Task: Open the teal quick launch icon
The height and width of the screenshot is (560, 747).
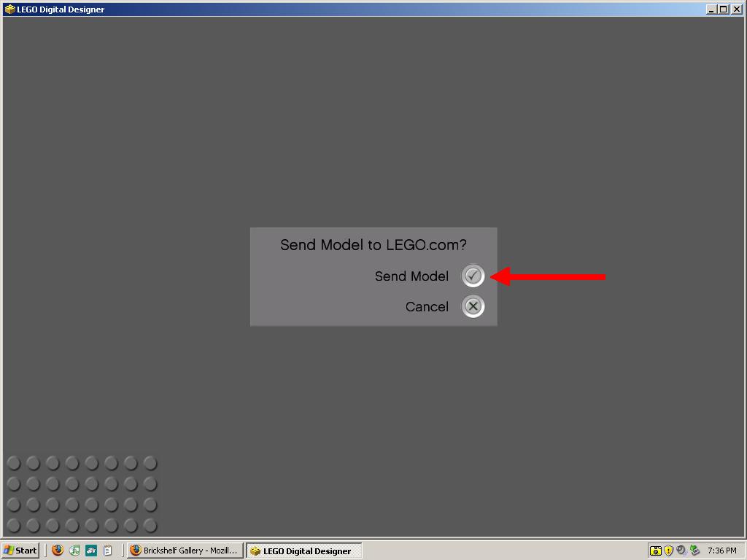Action: (91, 551)
